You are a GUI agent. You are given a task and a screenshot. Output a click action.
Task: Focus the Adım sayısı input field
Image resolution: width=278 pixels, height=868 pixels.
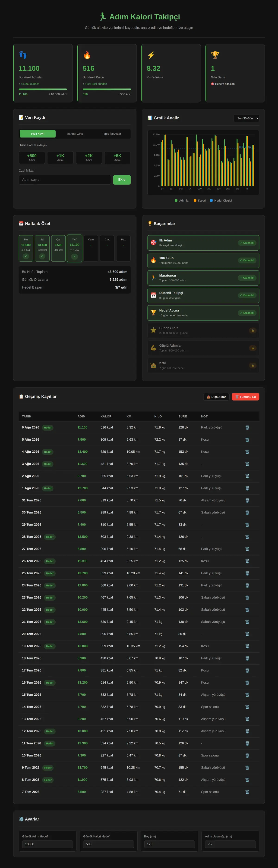[x=65, y=180]
